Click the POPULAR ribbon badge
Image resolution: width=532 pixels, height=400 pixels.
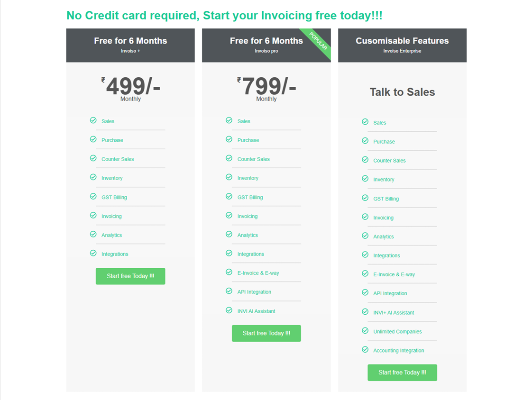pyautogui.click(x=318, y=41)
